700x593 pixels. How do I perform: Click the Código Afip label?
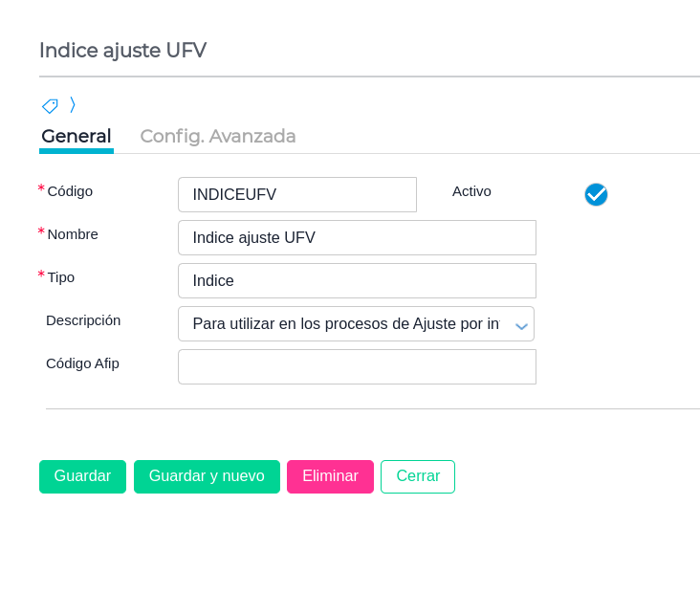82,363
